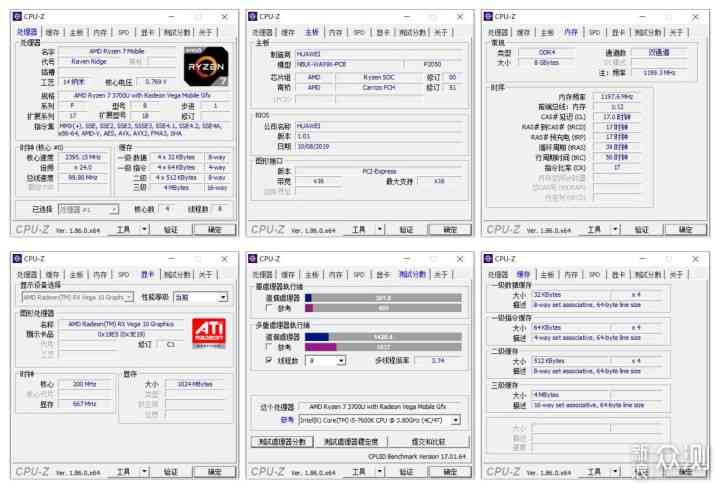Click 验证 in the 处理器 window
Image resolution: width=720 pixels, height=489 pixels.
pyautogui.click(x=170, y=229)
